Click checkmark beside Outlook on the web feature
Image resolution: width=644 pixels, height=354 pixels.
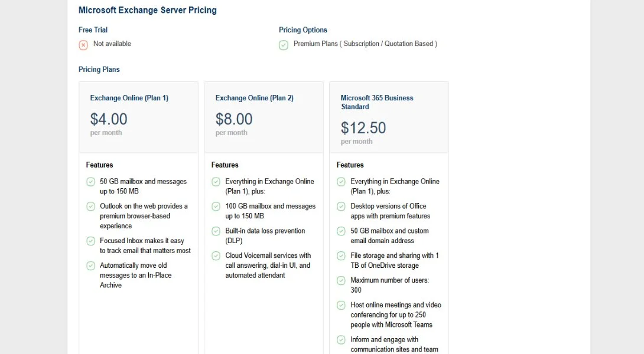click(x=90, y=206)
